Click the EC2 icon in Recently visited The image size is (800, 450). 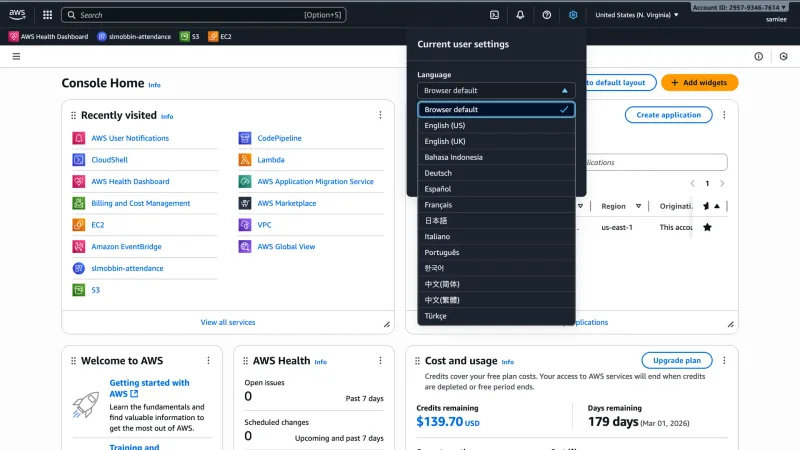79,224
